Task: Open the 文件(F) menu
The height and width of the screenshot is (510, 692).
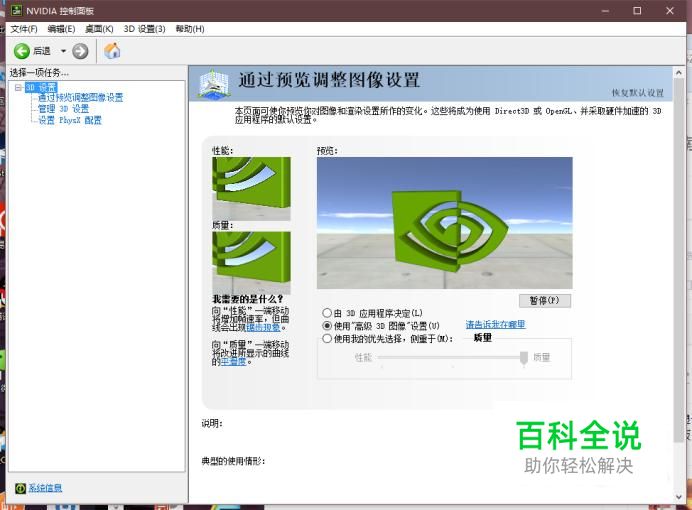Action: [24, 29]
